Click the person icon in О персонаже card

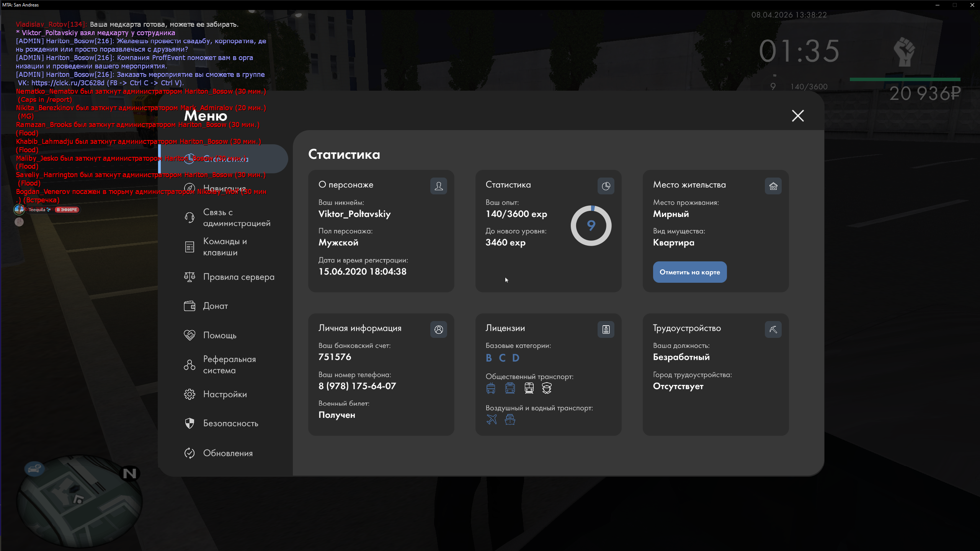(438, 186)
